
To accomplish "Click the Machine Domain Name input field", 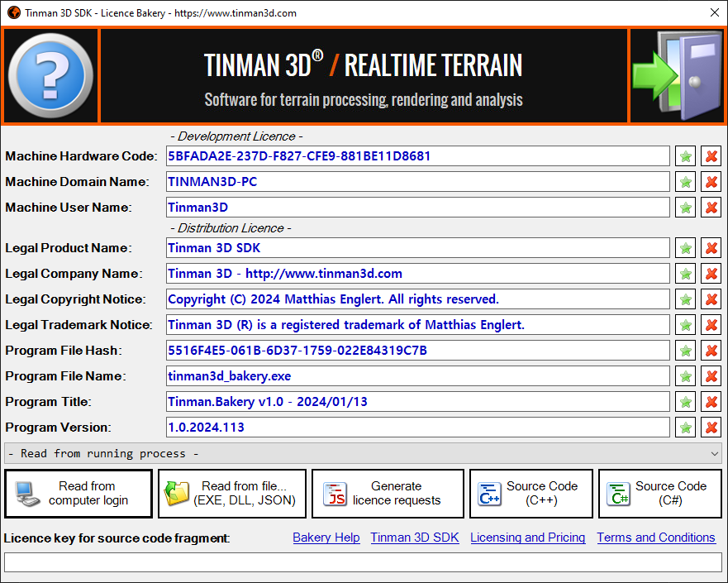I will pyautogui.click(x=418, y=182).
